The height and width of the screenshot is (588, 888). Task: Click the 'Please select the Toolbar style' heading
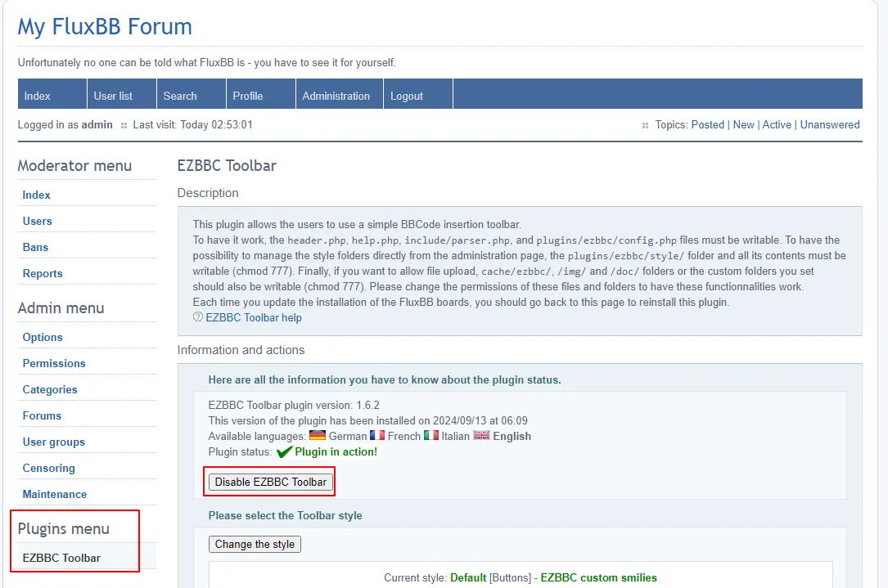click(x=285, y=515)
